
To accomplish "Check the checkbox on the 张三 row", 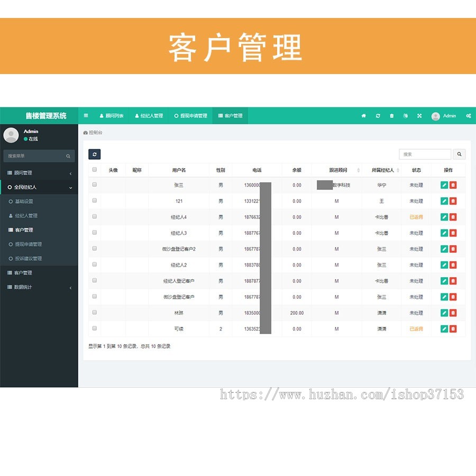I will pyautogui.click(x=94, y=185).
